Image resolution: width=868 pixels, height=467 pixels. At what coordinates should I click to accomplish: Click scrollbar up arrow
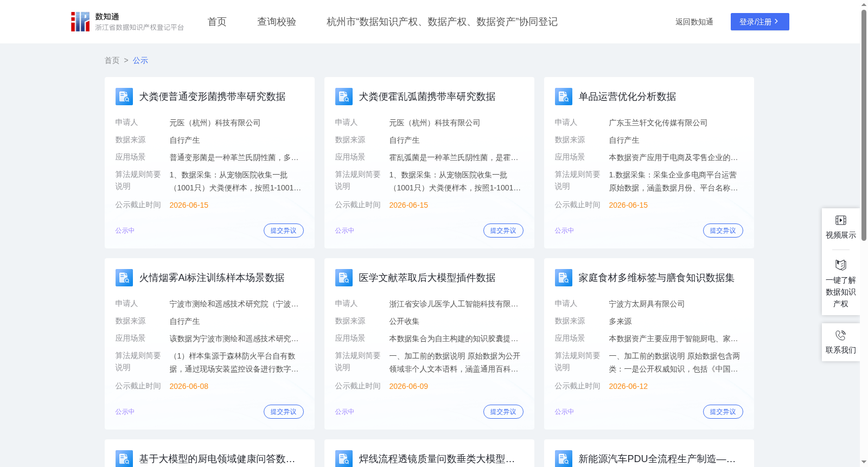(864, 4)
